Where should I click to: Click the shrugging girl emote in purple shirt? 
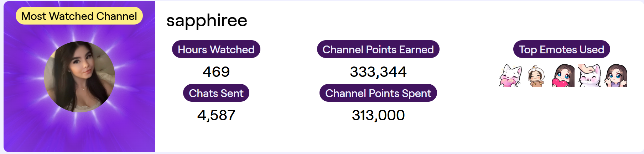click(x=616, y=75)
